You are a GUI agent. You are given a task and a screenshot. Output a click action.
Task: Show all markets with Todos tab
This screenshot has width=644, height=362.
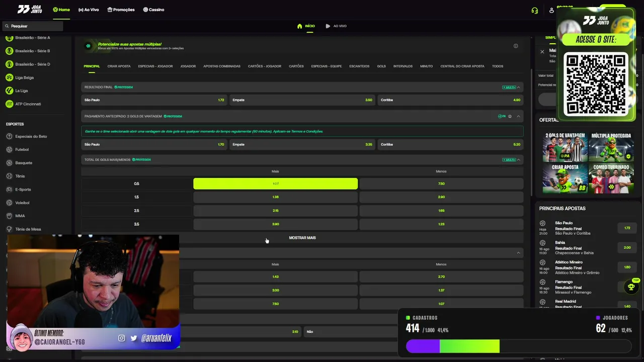(498, 66)
